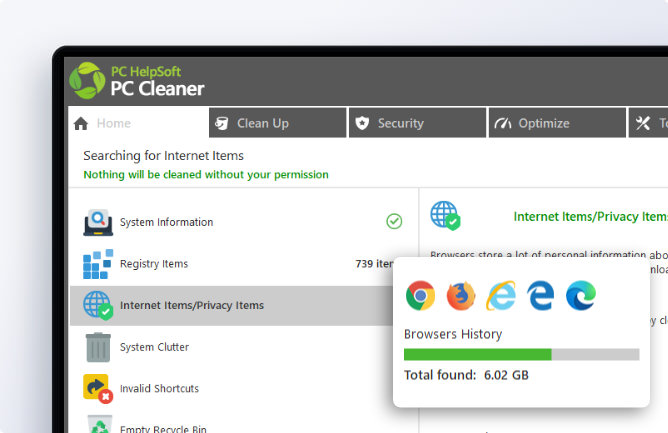Image resolution: width=668 pixels, height=433 pixels.
Task: Click the Firefox browser icon
Action: pyautogui.click(x=461, y=295)
